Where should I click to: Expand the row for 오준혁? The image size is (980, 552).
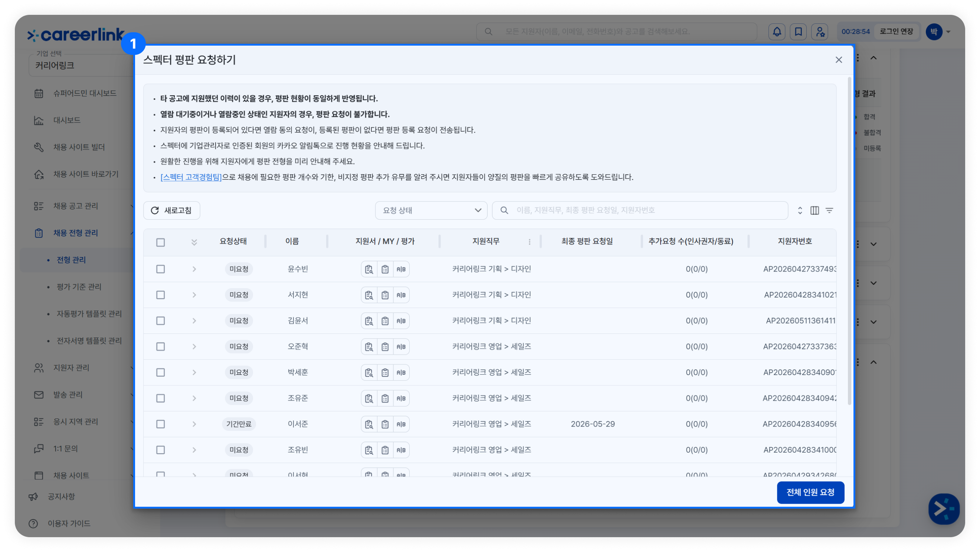pyautogui.click(x=194, y=347)
